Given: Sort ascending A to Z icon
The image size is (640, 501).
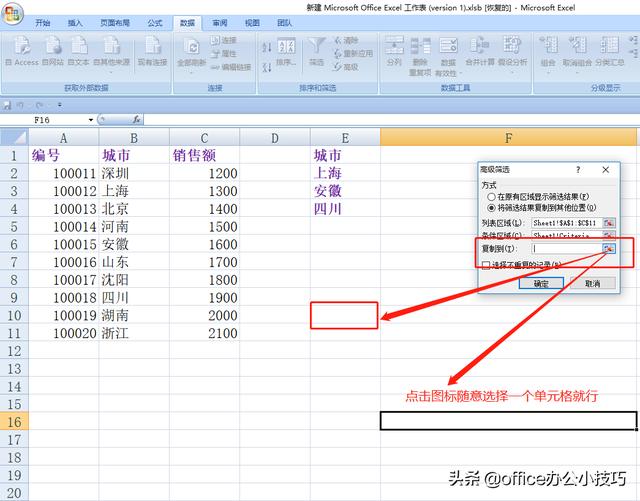Looking at the screenshot, I should pyautogui.click(x=267, y=47).
